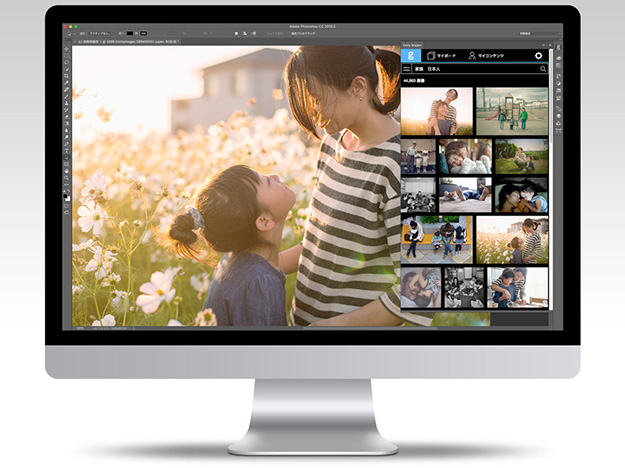Click the search magnifier icon in the panel
Image resolution: width=625 pixels, height=468 pixels.
pyautogui.click(x=543, y=69)
